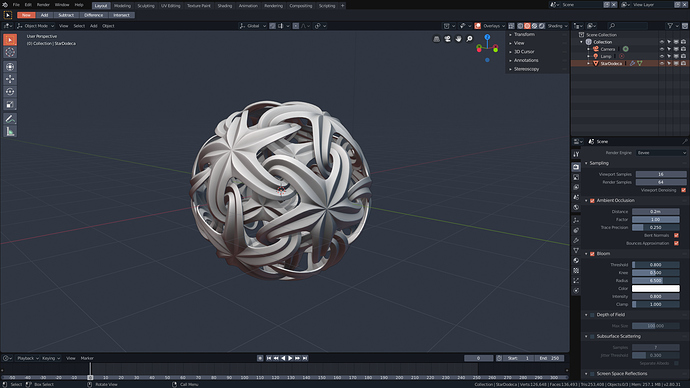This screenshot has height=388, width=690.
Task: Open the File menu
Action: (16, 5)
